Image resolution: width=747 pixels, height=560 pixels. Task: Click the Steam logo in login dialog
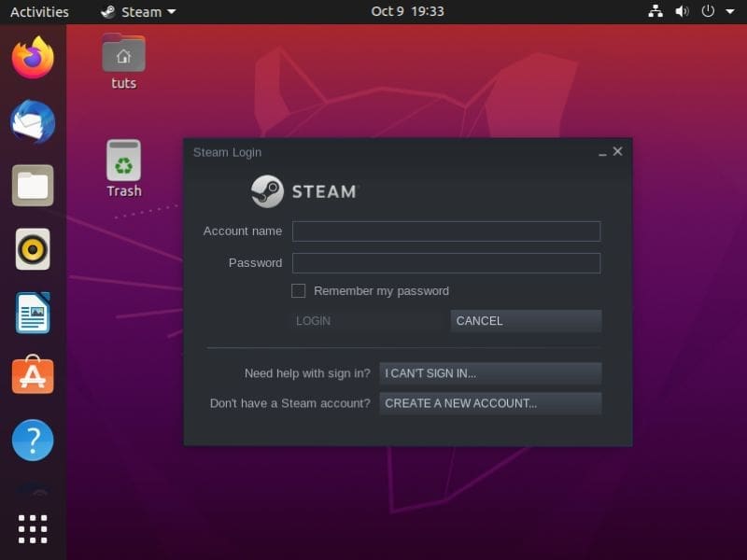coord(304,191)
